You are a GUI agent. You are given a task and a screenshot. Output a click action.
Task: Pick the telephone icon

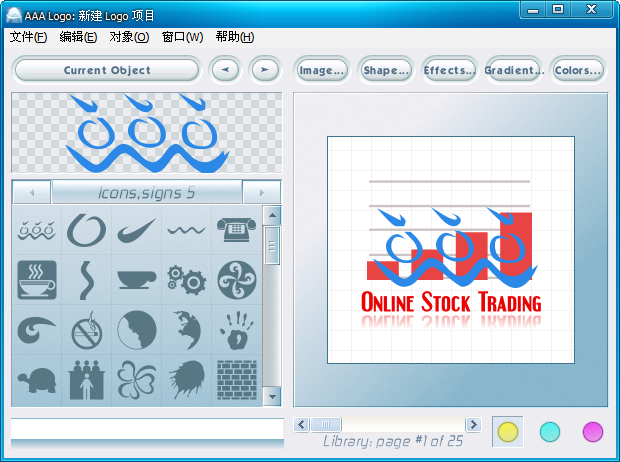click(x=236, y=229)
